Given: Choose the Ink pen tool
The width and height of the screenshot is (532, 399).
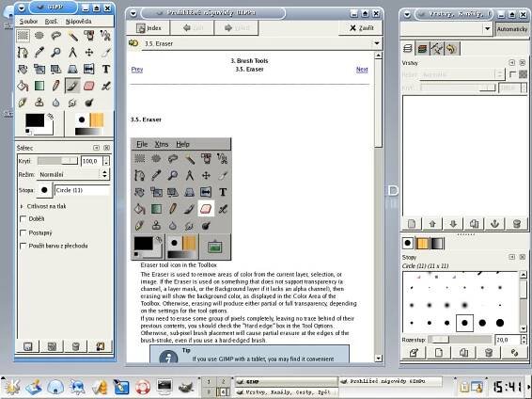Looking at the screenshot, I should point(23,103).
